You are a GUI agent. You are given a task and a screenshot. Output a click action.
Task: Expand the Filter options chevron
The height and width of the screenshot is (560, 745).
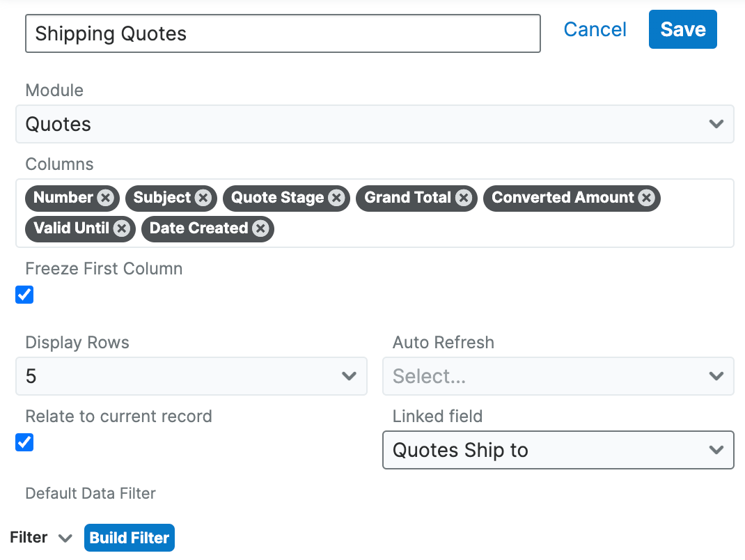65,538
